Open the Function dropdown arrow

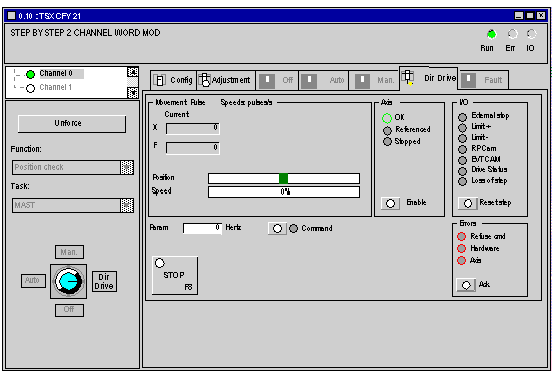[x=127, y=167]
